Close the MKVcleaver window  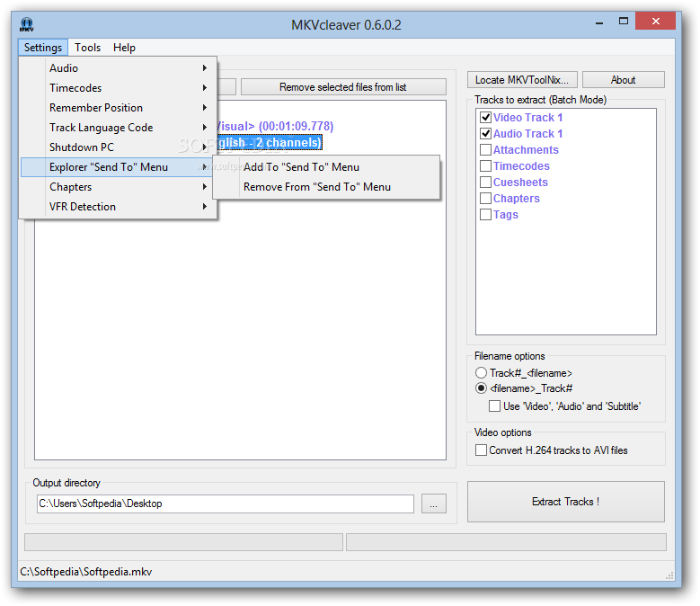tap(655, 21)
